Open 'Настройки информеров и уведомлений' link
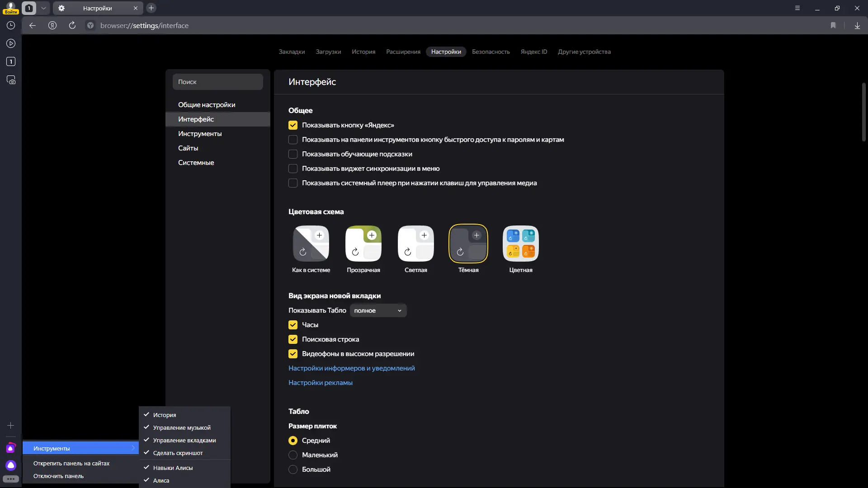 (351, 368)
